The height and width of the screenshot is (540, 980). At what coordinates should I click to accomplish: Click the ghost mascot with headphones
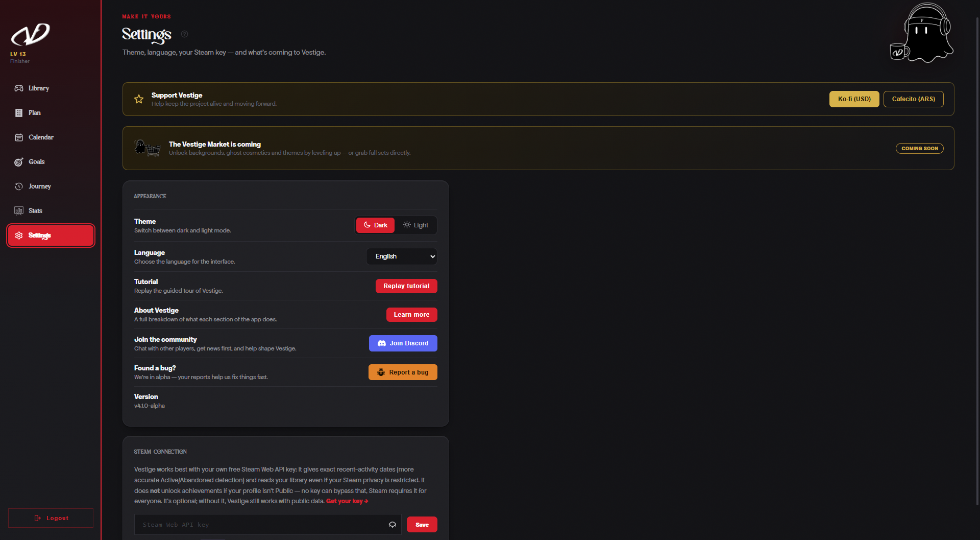pyautogui.click(x=922, y=33)
